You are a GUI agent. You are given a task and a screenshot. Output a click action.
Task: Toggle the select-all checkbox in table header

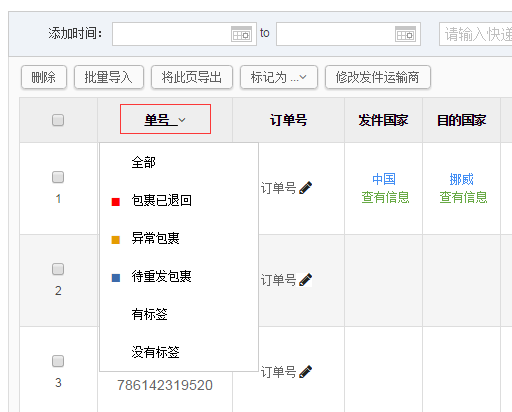click(58, 120)
